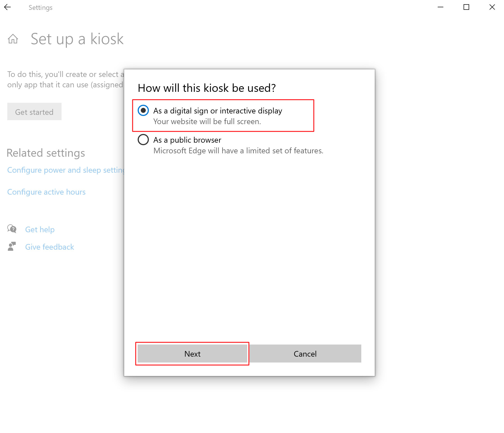504x433 pixels.
Task: Click the Get started button
Action: [x=34, y=112]
